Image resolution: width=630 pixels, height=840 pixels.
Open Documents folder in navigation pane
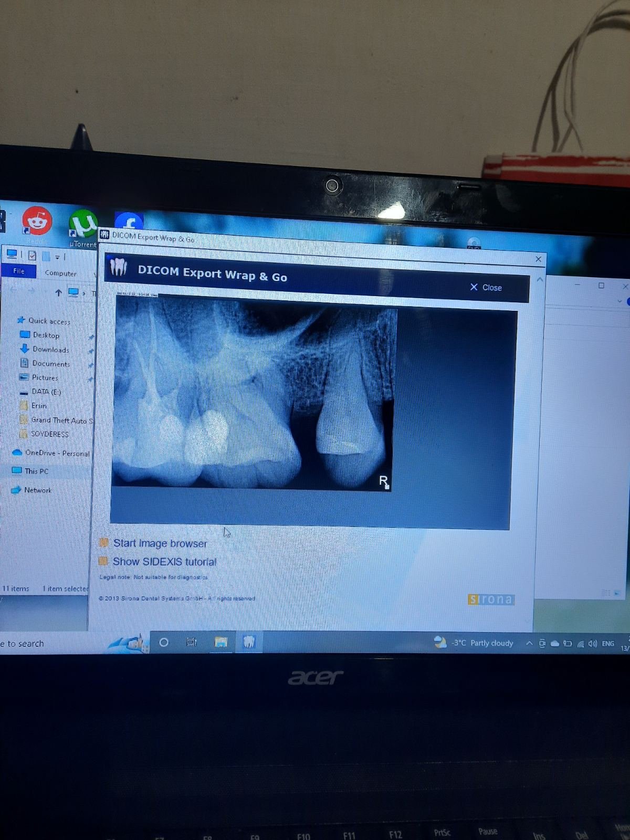pyautogui.click(x=45, y=363)
